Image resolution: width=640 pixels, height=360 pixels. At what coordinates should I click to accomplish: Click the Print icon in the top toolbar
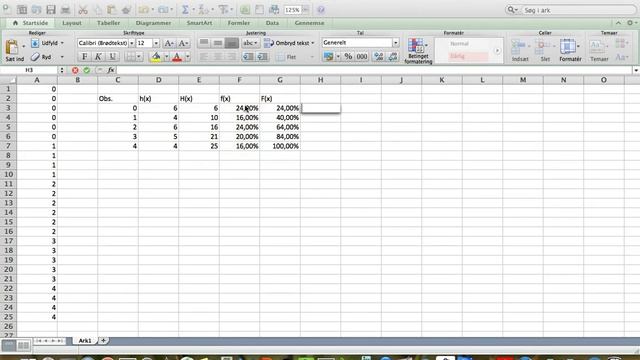click(65, 10)
